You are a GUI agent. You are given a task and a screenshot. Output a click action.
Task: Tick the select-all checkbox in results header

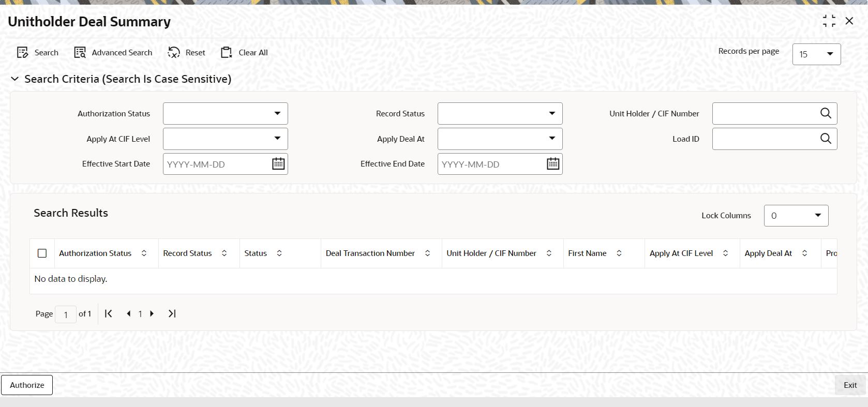[x=42, y=253]
